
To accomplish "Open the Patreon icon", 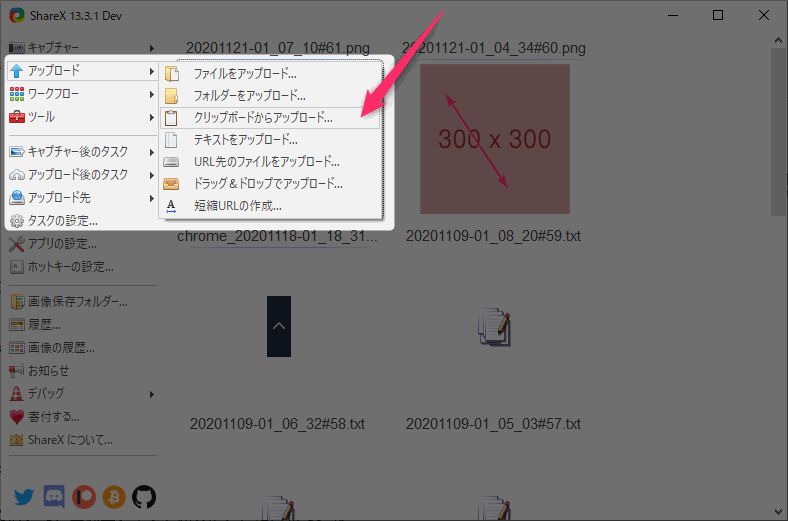I will [x=84, y=497].
